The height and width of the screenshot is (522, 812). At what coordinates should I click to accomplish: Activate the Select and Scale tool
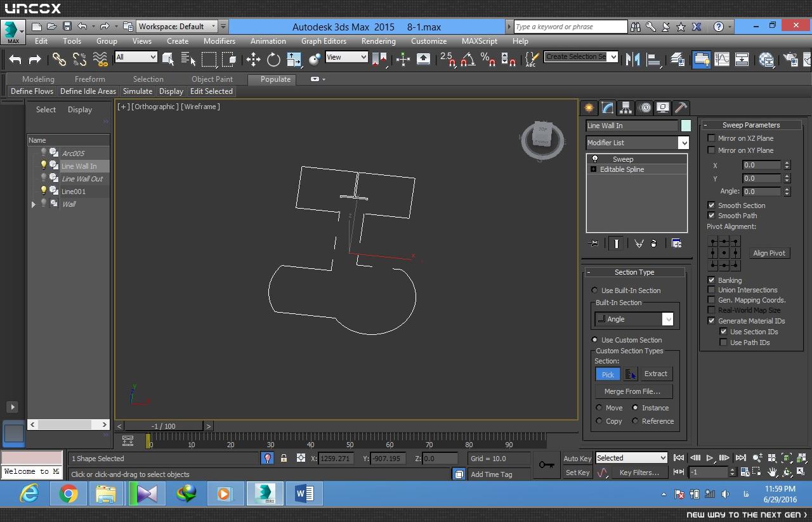294,59
